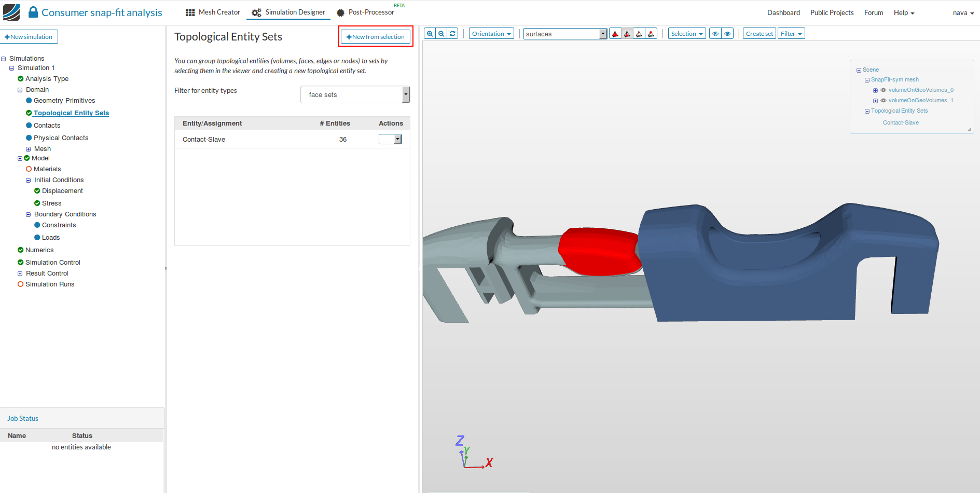
Task: Collapse the Scene node in viewer tree
Action: [859, 70]
